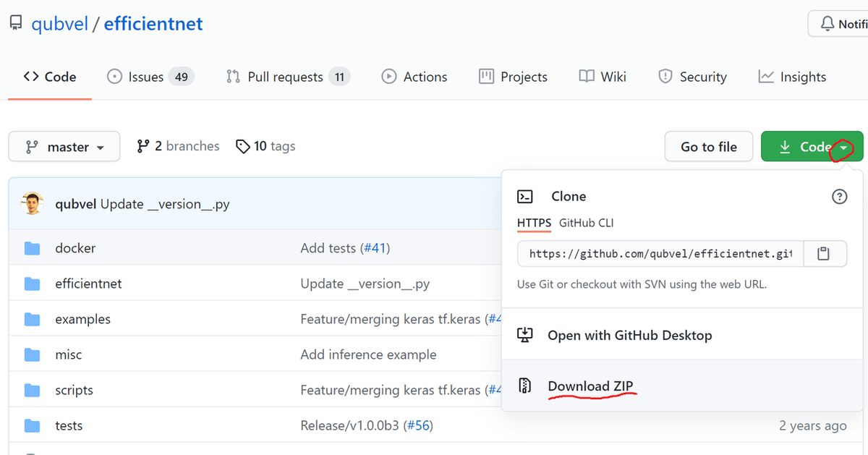Image resolution: width=868 pixels, height=455 pixels.
Task: Copy the clone URL using the clipboard icon
Action: [x=825, y=253]
